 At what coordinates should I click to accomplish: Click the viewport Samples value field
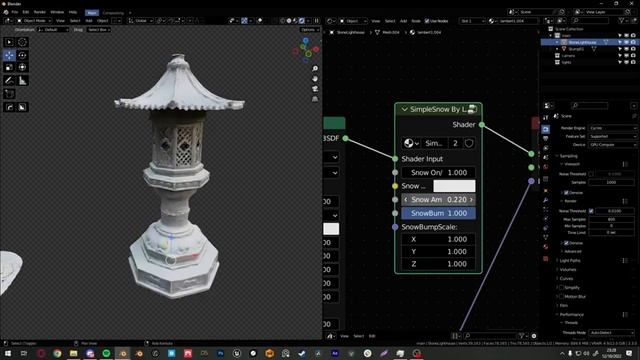611,182
